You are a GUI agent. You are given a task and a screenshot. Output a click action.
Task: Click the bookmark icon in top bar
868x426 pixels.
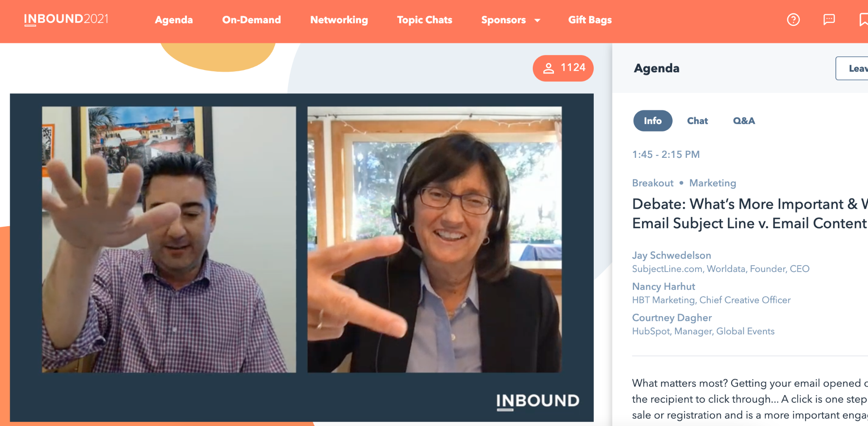pyautogui.click(x=863, y=20)
